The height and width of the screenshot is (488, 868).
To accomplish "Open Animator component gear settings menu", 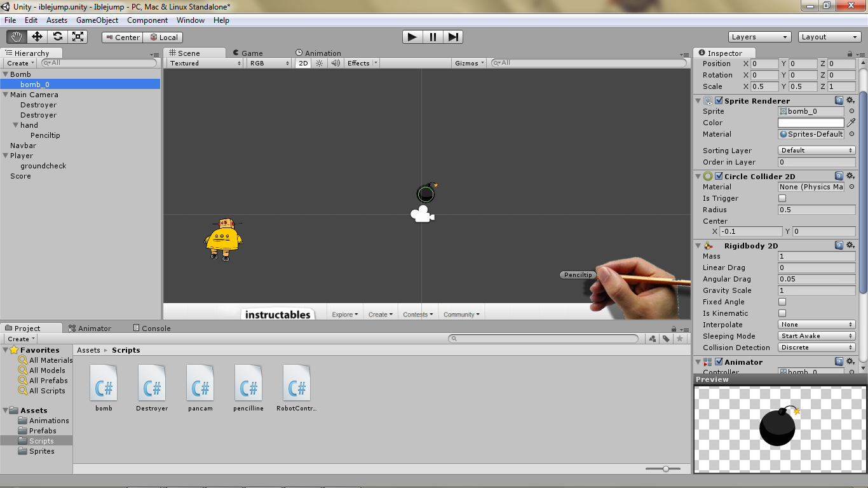I will pyautogui.click(x=850, y=362).
